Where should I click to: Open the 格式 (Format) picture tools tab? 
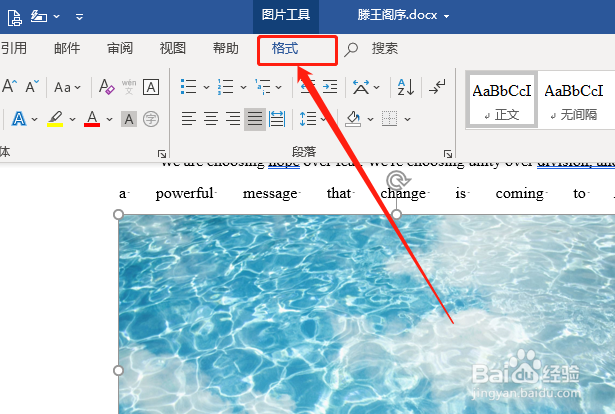[285, 49]
